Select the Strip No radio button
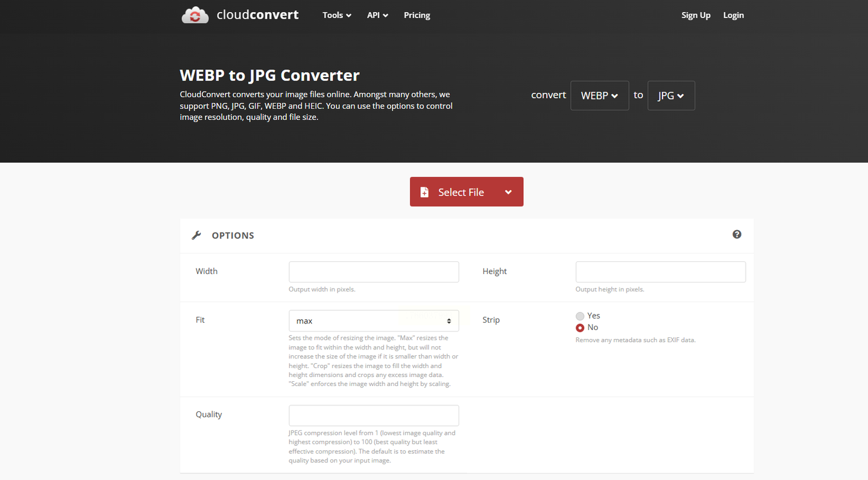Screen dimensions: 868x480 coord(580,328)
